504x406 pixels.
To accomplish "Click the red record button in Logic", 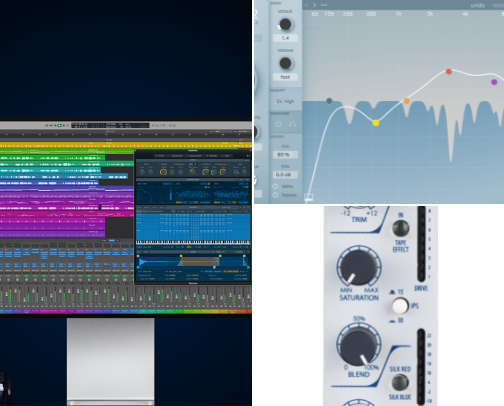I will coord(64,125).
